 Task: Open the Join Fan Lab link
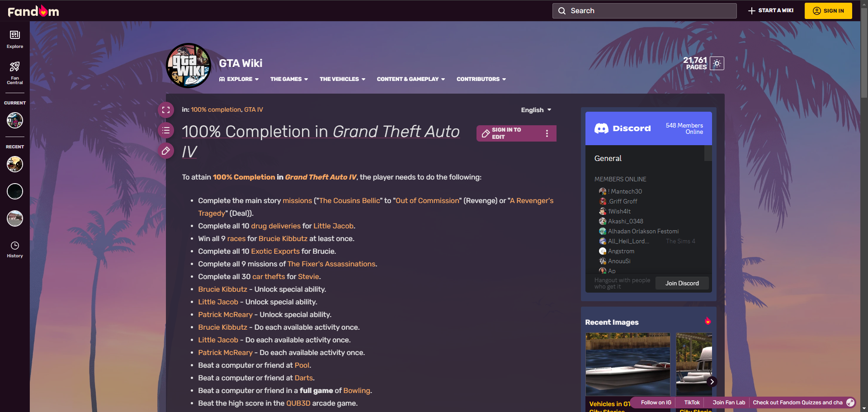pos(729,403)
